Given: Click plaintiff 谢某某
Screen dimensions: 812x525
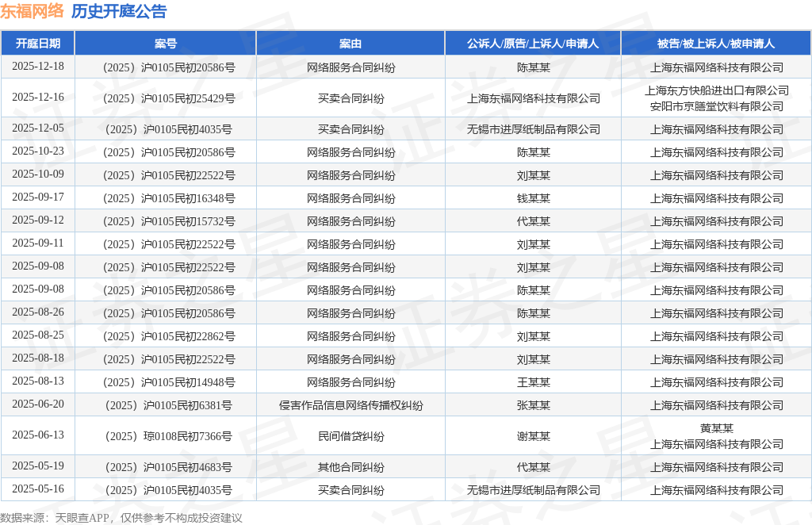Looking at the screenshot, I should click(x=534, y=436).
